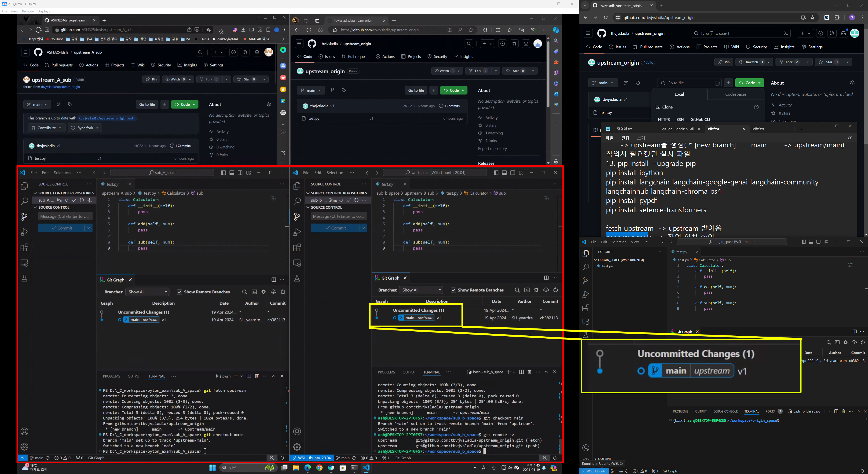The image size is (868, 474).
Task: Open notifications inbox in Chrome GitHub header
Action: (843, 33)
